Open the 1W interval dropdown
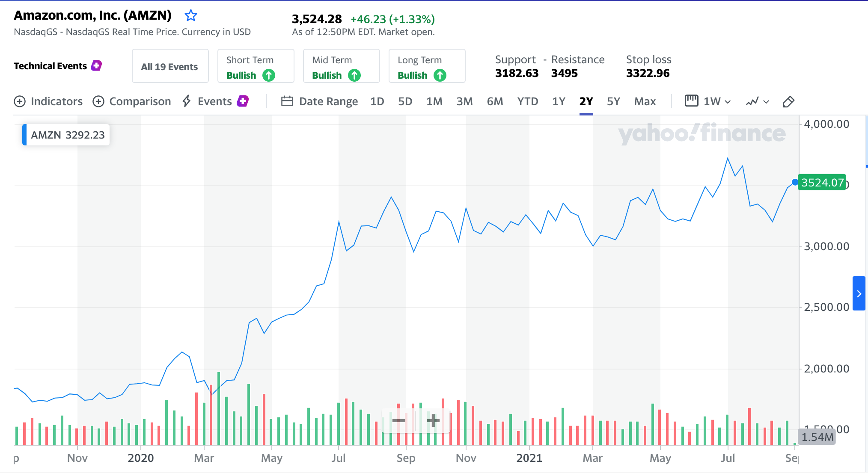This screenshot has width=868, height=473. tap(717, 101)
